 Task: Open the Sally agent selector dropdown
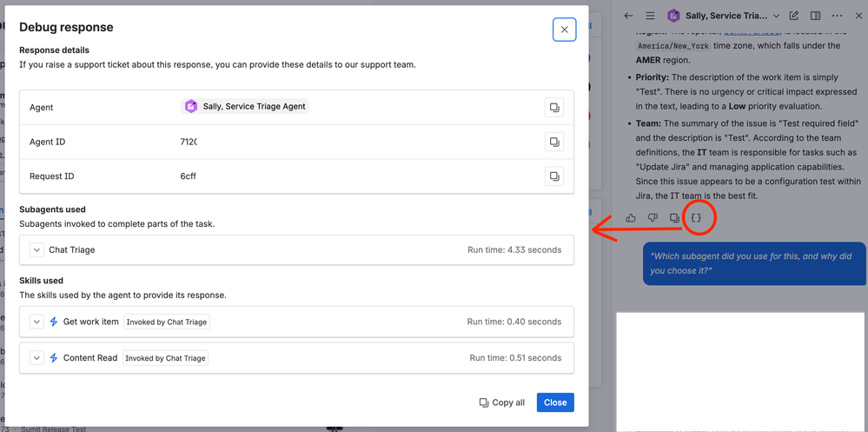pos(776,16)
